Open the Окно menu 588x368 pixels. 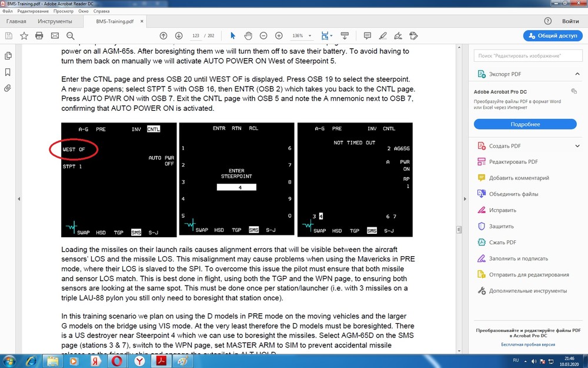click(x=83, y=11)
